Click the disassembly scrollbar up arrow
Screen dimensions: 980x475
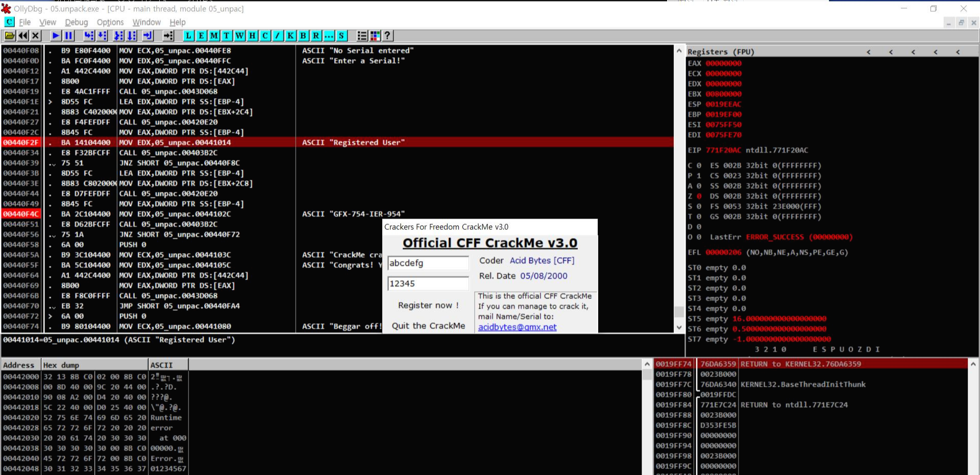[x=679, y=51]
